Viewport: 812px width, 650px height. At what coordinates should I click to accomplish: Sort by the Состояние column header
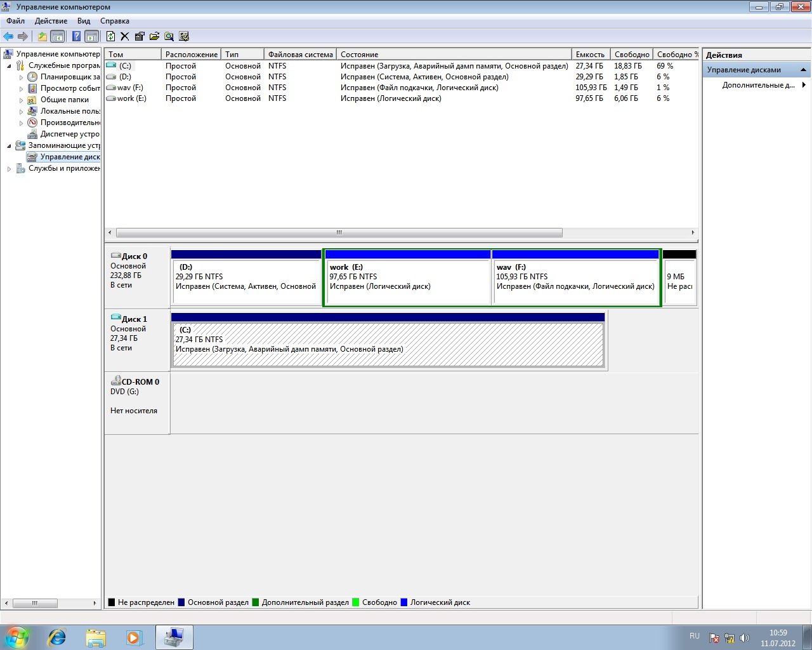coord(454,55)
